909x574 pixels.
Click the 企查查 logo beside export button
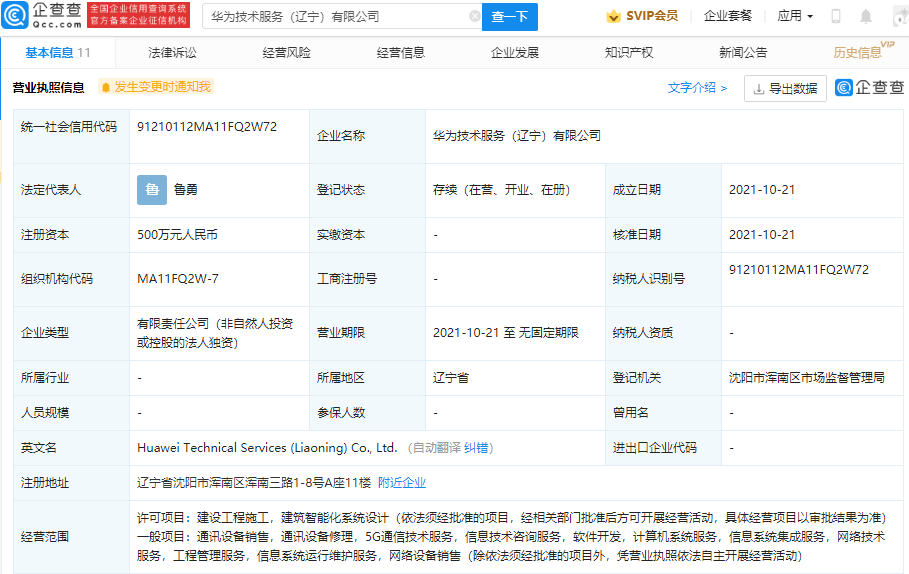(x=869, y=87)
